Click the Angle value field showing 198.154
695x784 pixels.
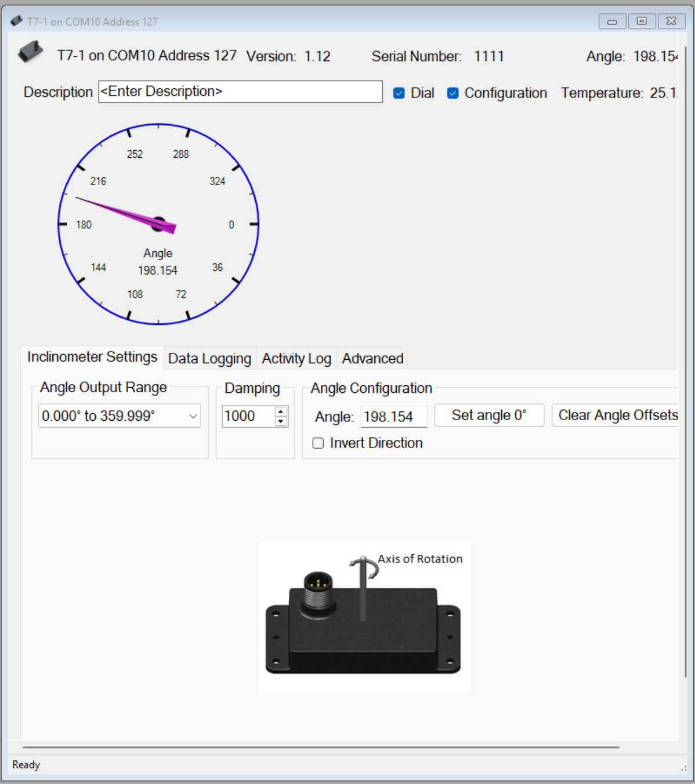coord(393,416)
